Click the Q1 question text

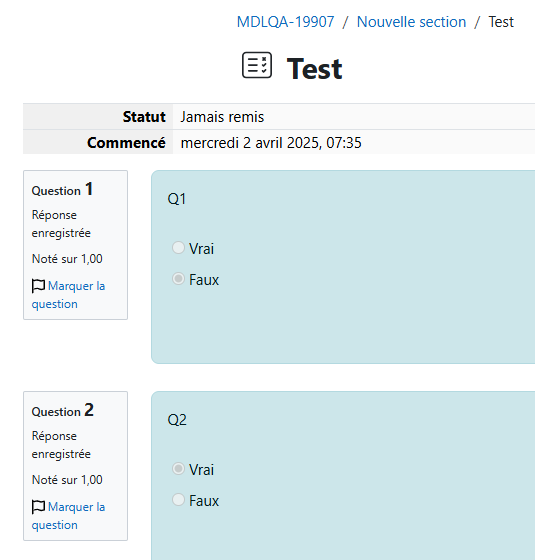pyautogui.click(x=177, y=199)
